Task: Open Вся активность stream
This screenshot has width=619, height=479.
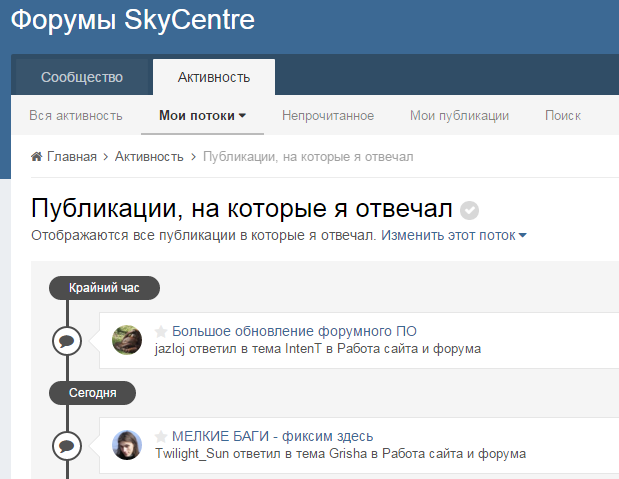Action: point(76,115)
